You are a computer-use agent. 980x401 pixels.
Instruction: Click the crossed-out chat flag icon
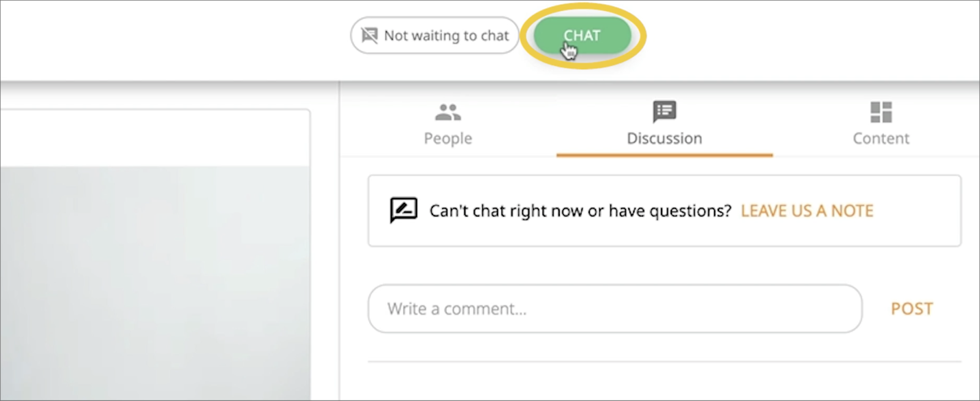pyautogui.click(x=369, y=36)
